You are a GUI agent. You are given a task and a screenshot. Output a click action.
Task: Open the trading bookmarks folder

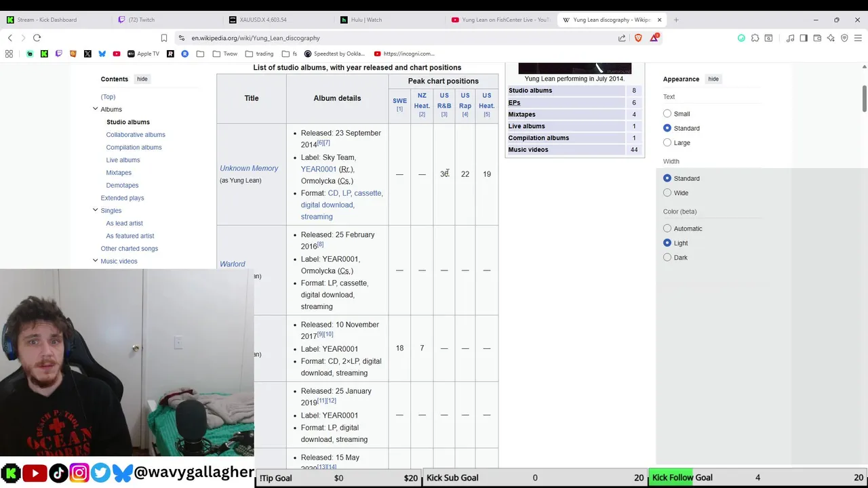click(259, 54)
